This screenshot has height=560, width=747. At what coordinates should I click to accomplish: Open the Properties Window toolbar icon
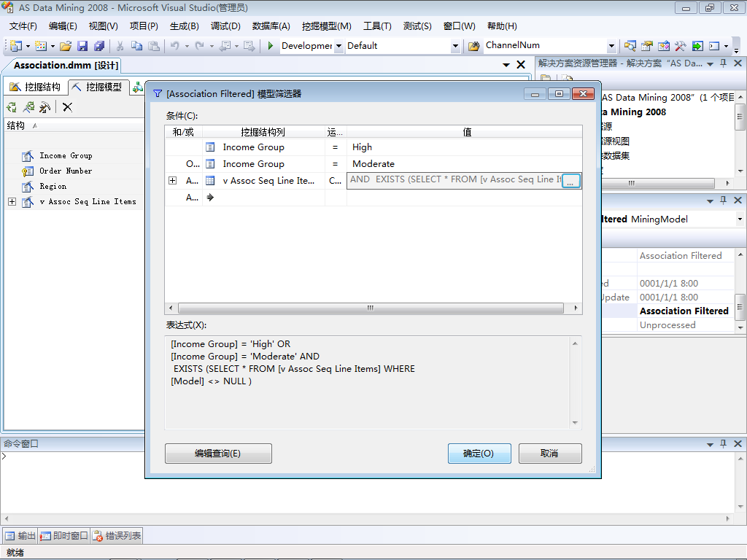[646, 46]
